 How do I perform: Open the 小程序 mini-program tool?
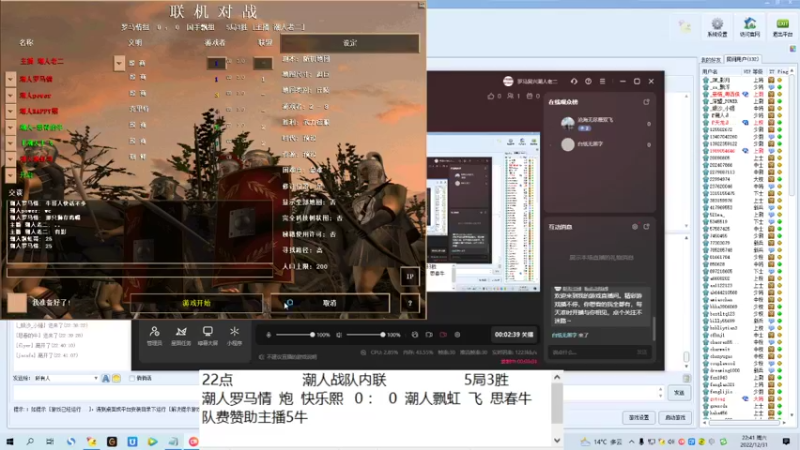[x=234, y=336]
